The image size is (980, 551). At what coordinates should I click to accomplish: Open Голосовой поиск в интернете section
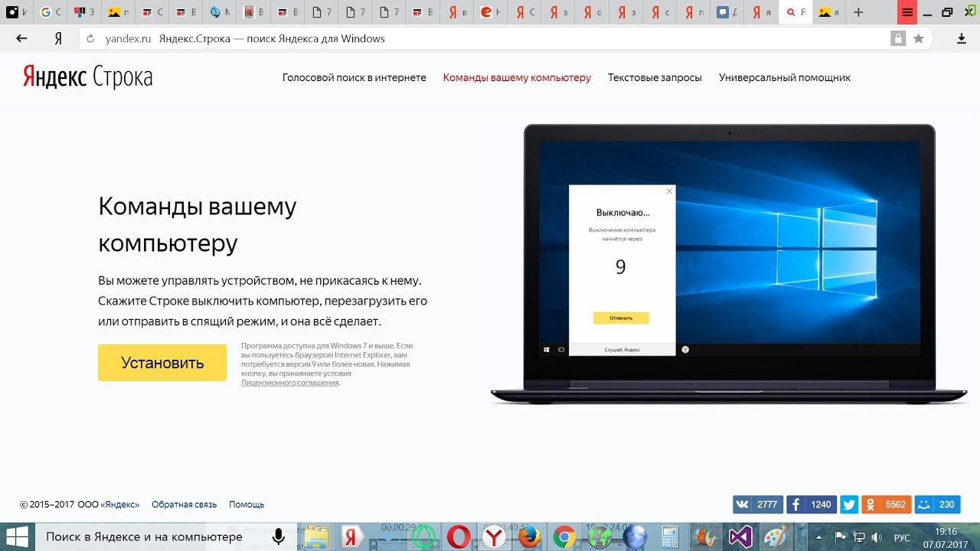pos(354,77)
